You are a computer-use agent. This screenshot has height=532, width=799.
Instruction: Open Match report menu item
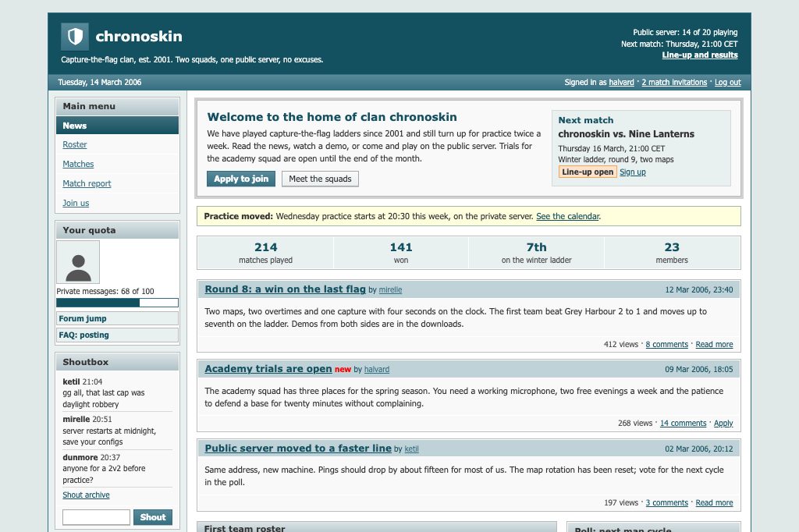[87, 183]
